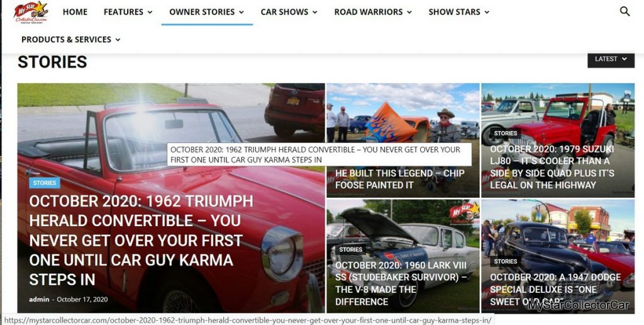Image resolution: width=644 pixels, height=325 pixels.
Task: Open the Show Stars menu
Action: click(x=458, y=12)
